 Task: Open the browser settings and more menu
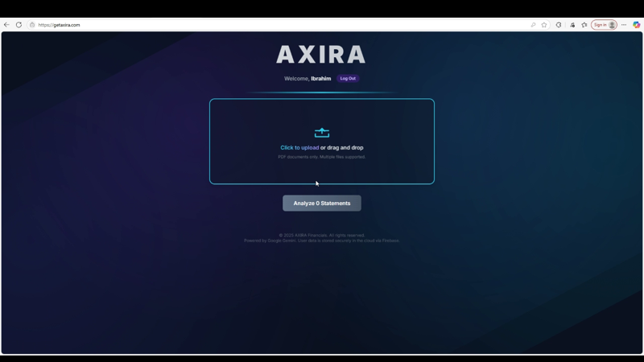pyautogui.click(x=624, y=25)
